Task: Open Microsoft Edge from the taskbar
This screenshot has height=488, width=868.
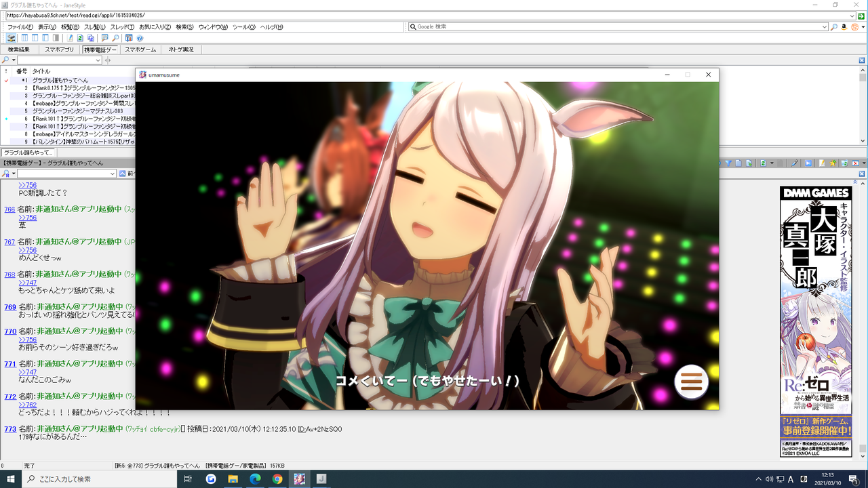Action: [x=255, y=479]
